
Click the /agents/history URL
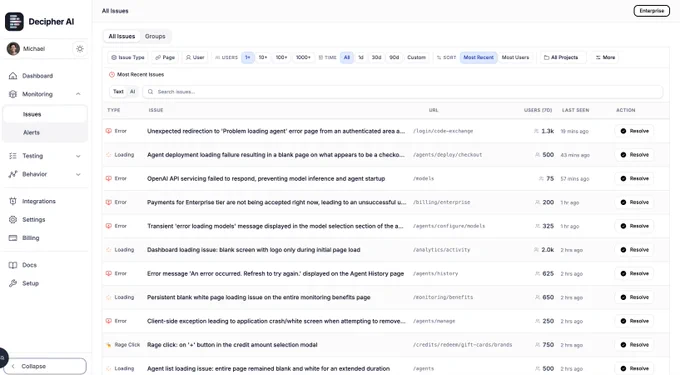point(435,274)
